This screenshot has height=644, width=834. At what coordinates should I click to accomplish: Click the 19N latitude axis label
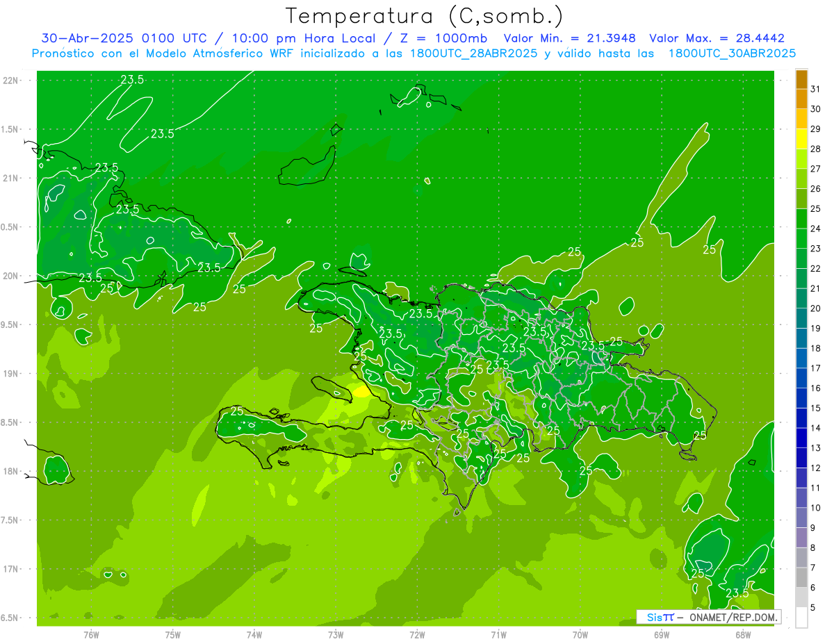(10, 374)
